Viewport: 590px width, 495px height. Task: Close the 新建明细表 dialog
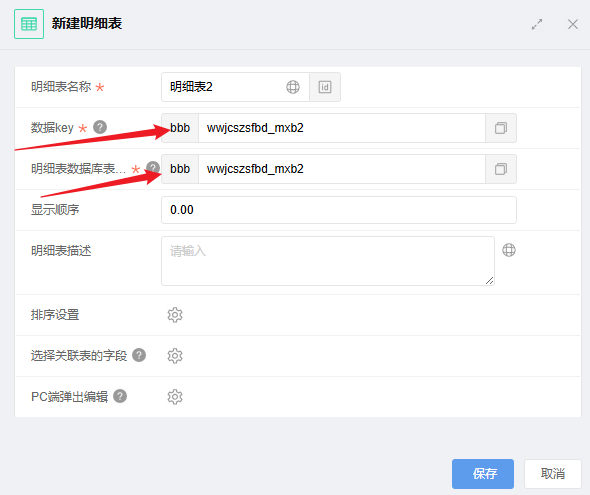(573, 24)
